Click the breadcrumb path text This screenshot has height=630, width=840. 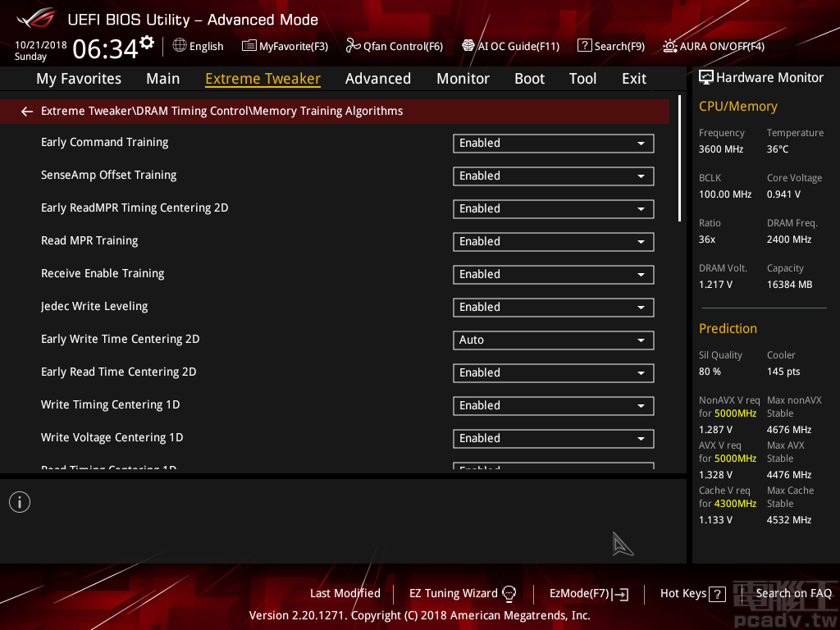tap(221, 111)
